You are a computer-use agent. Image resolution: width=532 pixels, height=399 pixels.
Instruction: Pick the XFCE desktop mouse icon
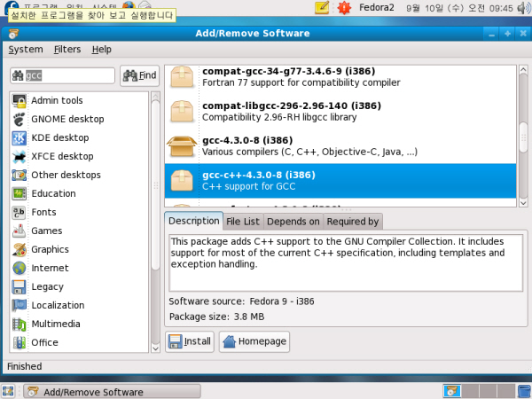tap(19, 157)
